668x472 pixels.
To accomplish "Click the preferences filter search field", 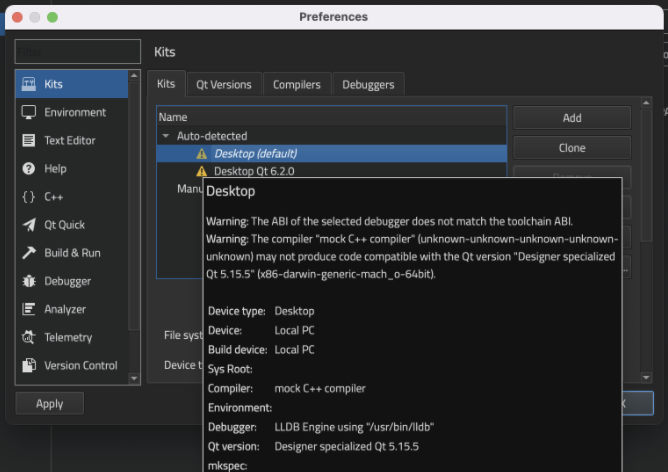I will point(77,51).
